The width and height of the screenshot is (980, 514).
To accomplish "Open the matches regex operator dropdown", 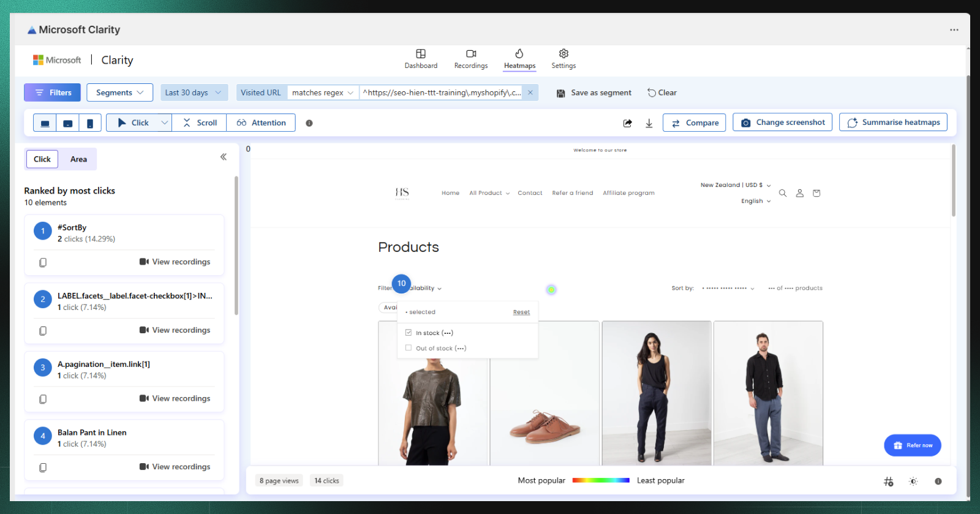I will pyautogui.click(x=322, y=93).
